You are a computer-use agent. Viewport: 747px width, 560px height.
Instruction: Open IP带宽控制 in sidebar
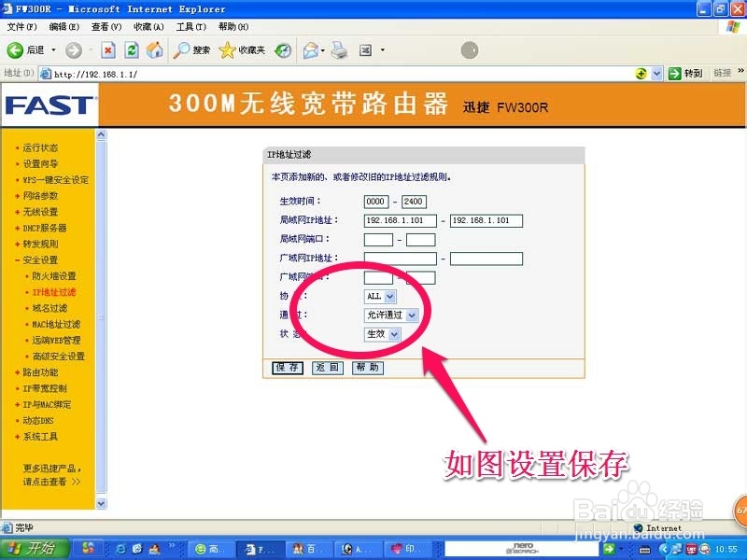pyautogui.click(x=45, y=388)
